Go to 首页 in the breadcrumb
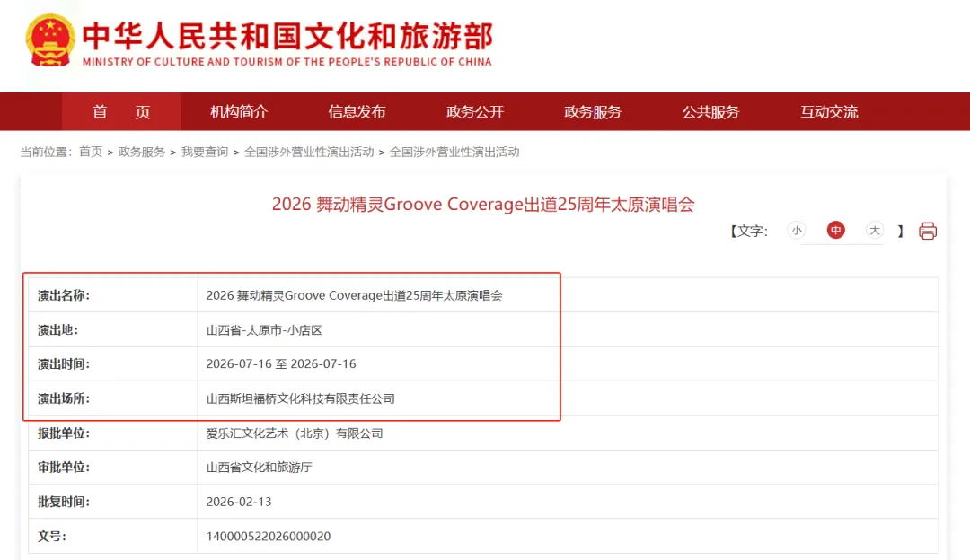The height and width of the screenshot is (560, 970). tap(91, 152)
